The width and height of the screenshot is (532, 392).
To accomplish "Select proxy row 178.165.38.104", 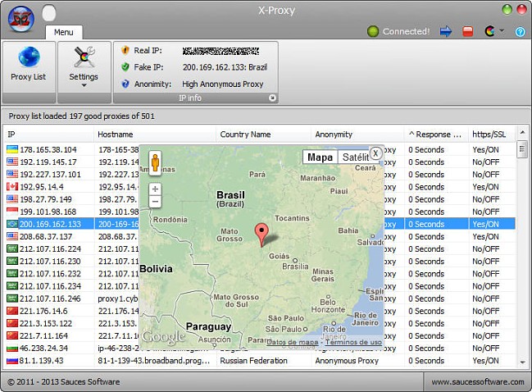I will coord(48,150).
